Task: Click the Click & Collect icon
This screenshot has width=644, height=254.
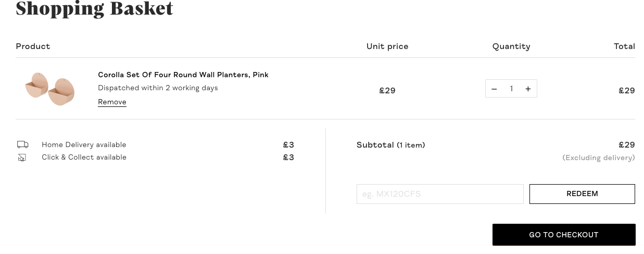Action: [22, 157]
